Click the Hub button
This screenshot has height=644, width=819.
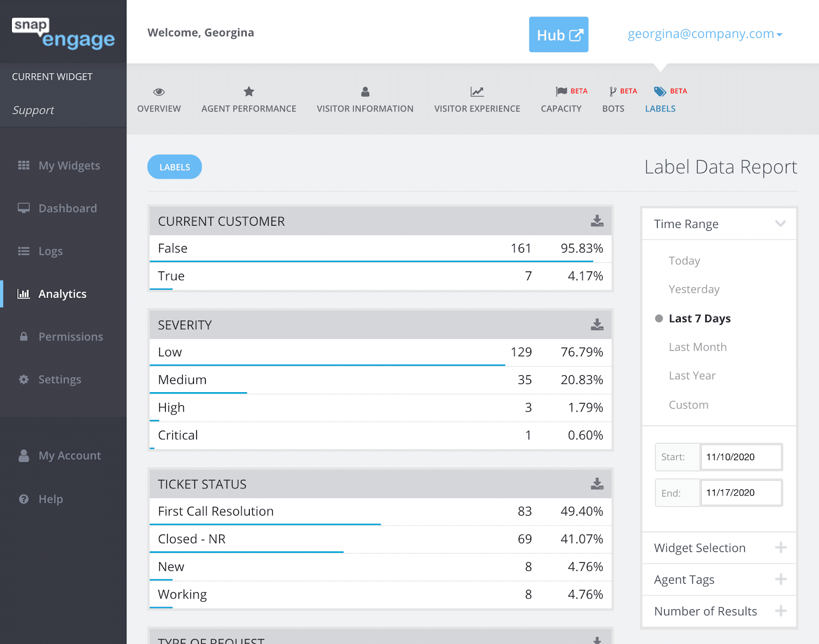pos(558,34)
